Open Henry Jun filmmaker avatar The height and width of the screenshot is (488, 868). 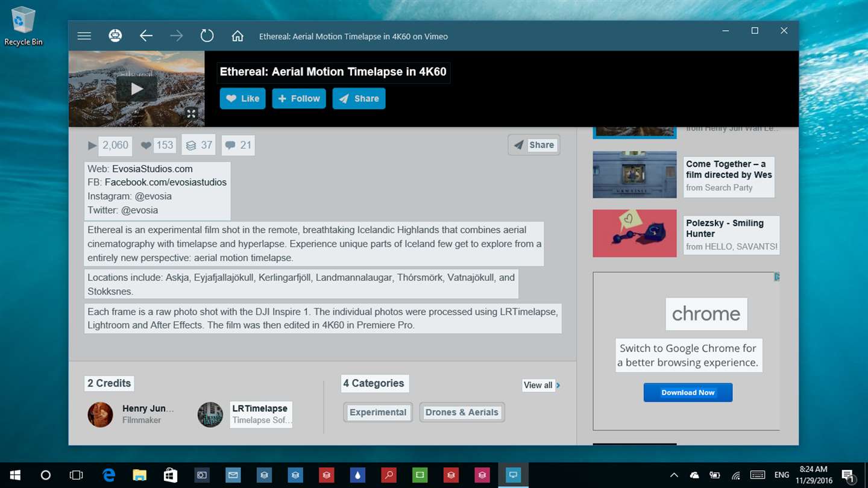point(100,414)
